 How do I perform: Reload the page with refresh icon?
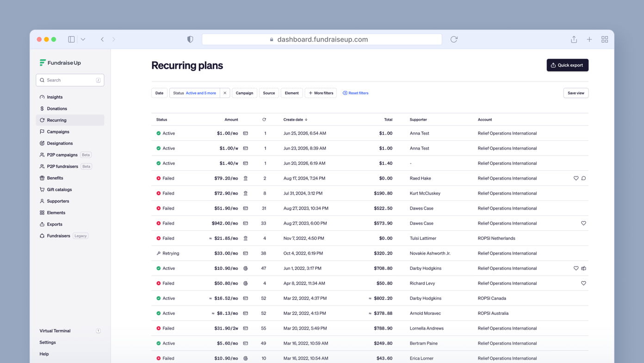(x=454, y=39)
